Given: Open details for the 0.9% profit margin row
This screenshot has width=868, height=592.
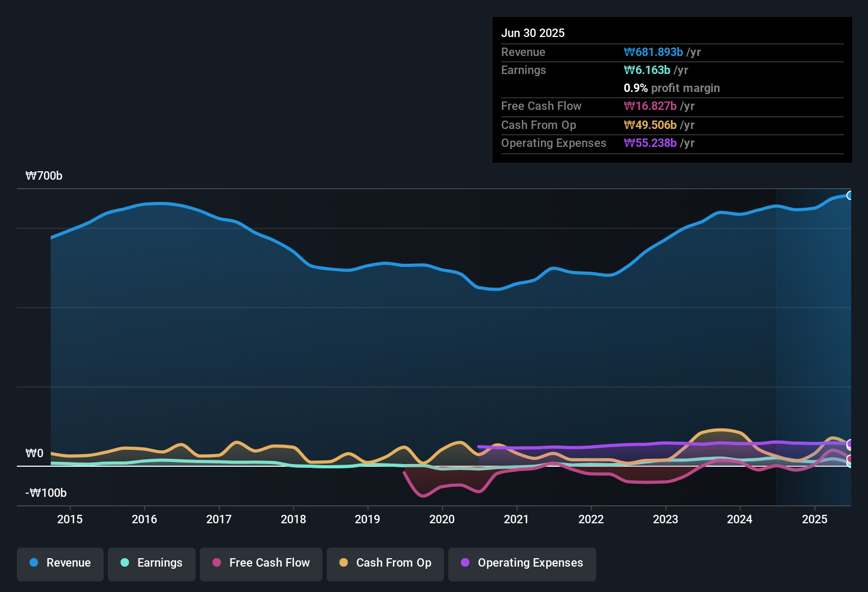Looking at the screenshot, I should pyautogui.click(x=671, y=88).
